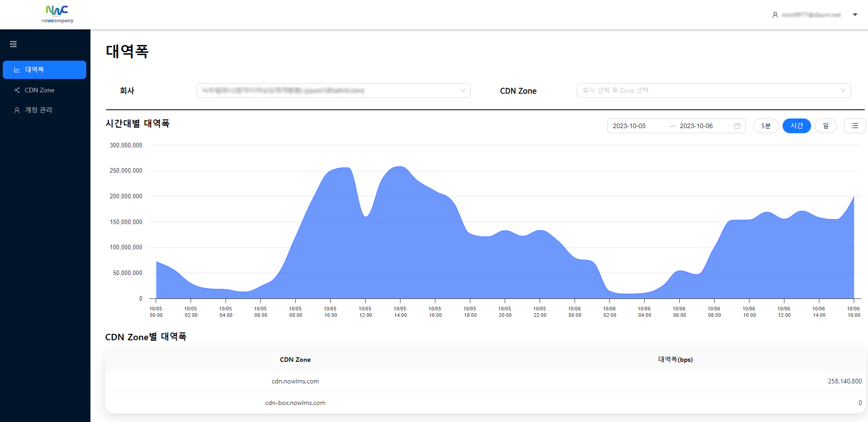Click the calendar icon in date range
This screenshot has width=868, height=422.
coord(737,126)
